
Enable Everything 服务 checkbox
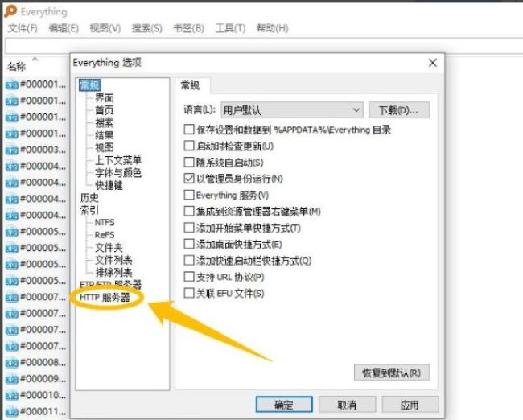point(189,195)
